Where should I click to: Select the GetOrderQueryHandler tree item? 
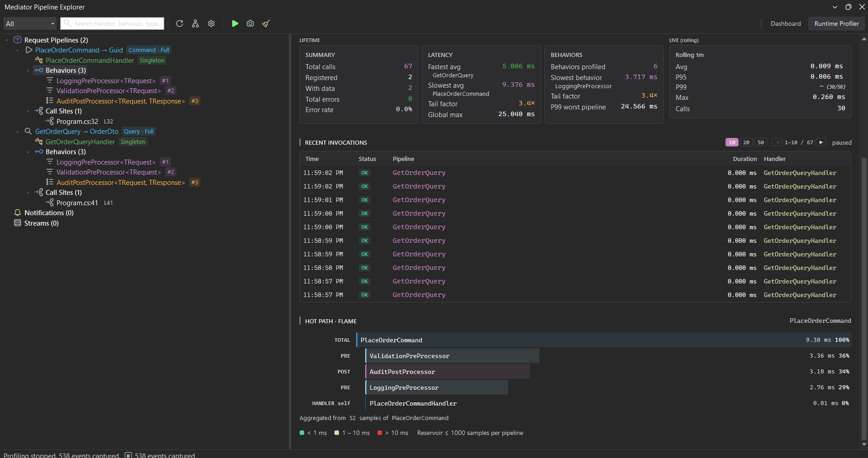pyautogui.click(x=80, y=142)
